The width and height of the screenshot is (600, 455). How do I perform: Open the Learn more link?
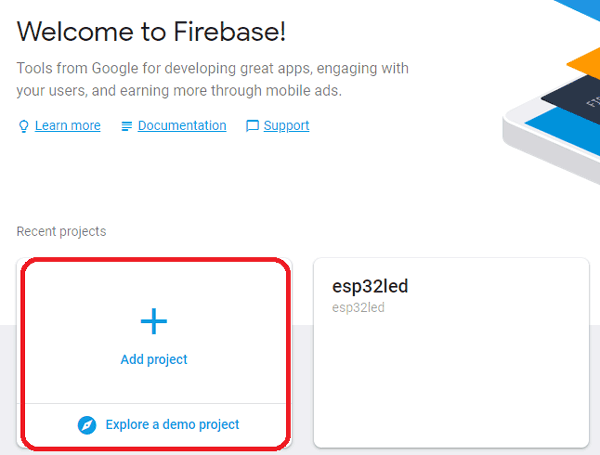pos(68,126)
